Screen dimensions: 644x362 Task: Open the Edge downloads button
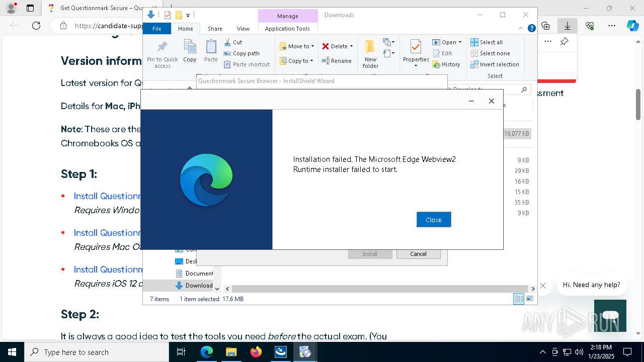pos(568,26)
